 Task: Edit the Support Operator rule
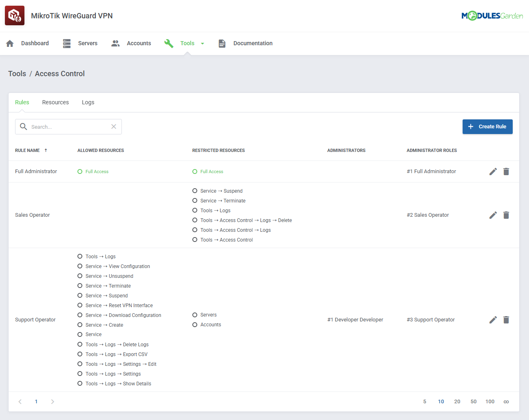493,320
